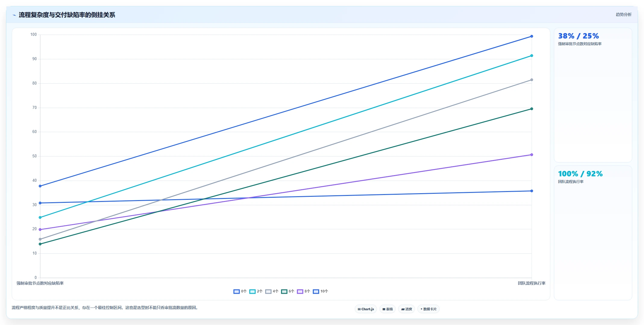The image size is (644, 325).
Task: Click the y-axis tick label 100
Action: [33, 35]
